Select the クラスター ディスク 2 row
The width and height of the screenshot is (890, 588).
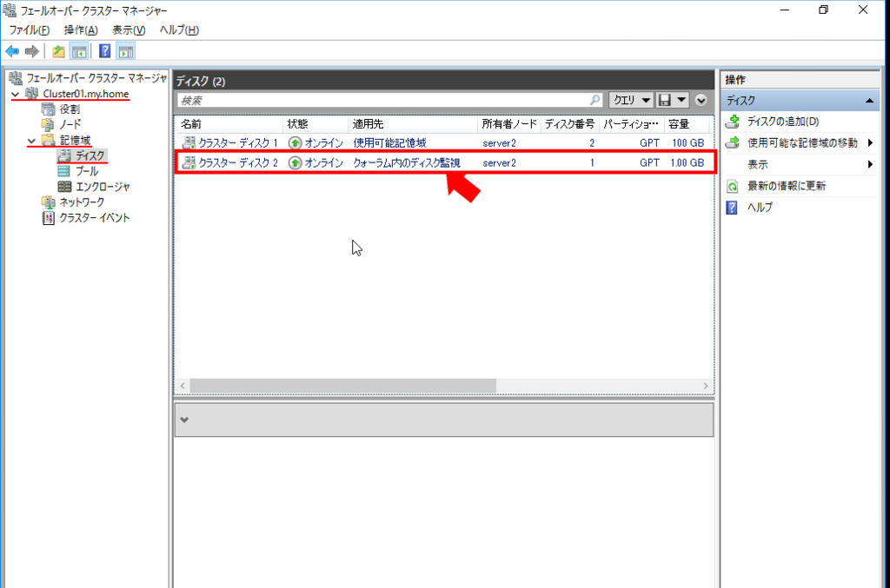[x=444, y=162]
